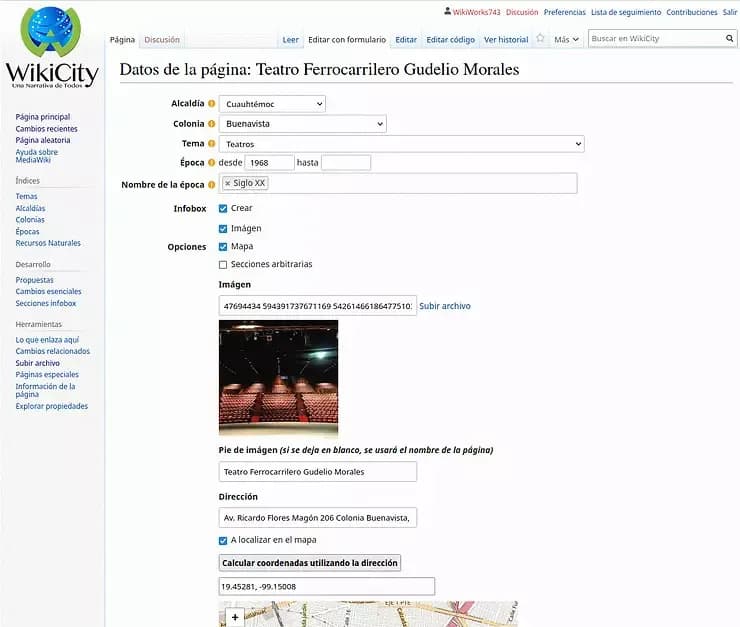Open Páginas especiales link
Image resolution: width=740 pixels, height=627 pixels.
coord(47,375)
